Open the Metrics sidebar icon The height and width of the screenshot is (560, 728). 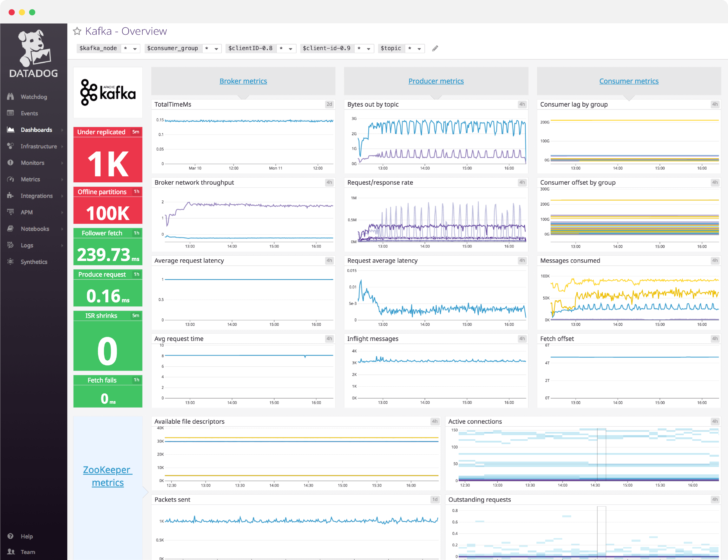pyautogui.click(x=11, y=179)
